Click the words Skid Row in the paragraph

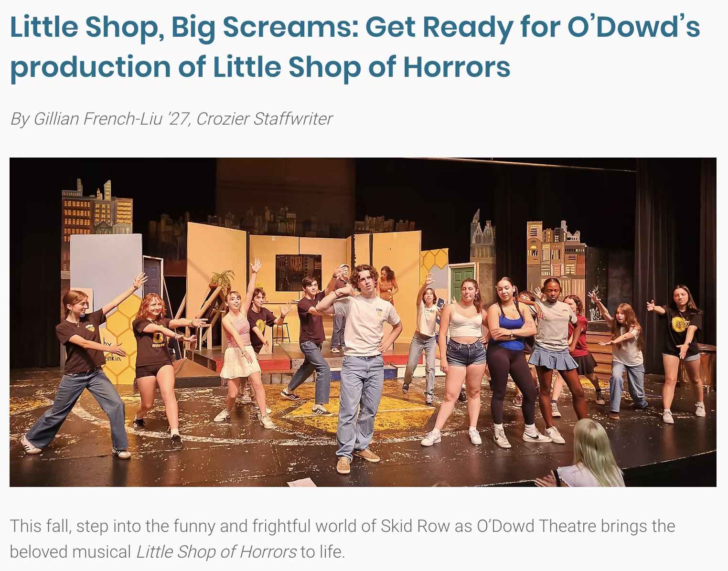pos(415,526)
